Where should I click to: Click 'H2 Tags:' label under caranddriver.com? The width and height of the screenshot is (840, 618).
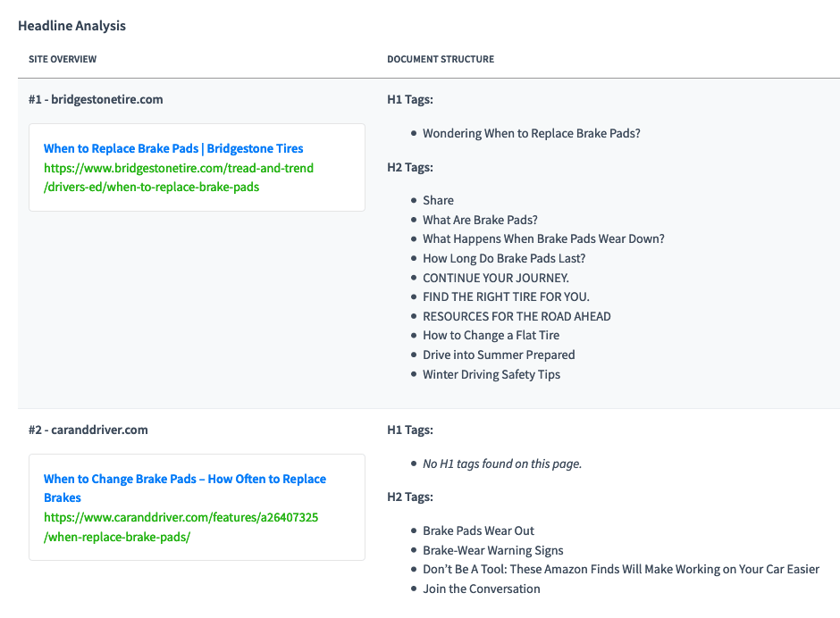(410, 497)
